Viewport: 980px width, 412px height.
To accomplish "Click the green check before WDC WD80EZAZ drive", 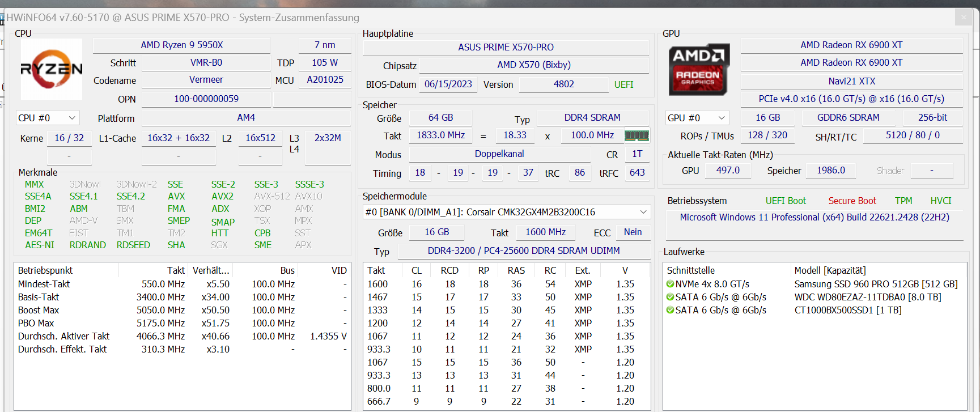I will click(x=671, y=298).
